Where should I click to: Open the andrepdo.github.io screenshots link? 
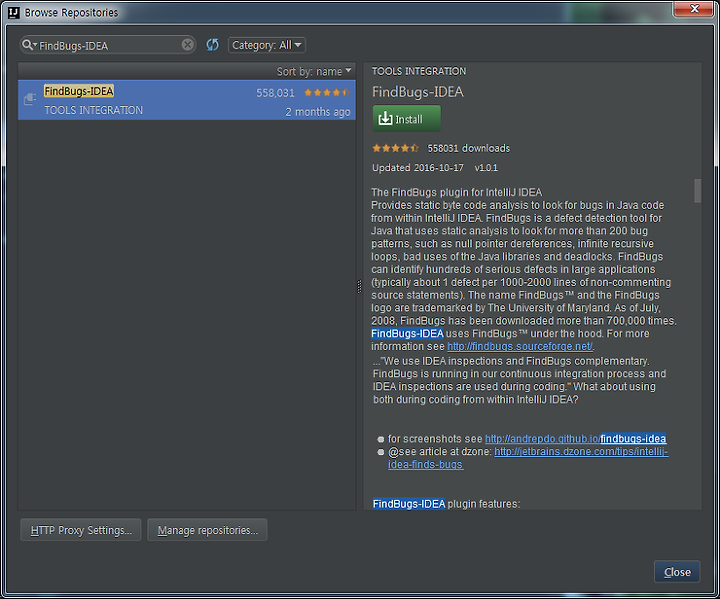coord(575,439)
